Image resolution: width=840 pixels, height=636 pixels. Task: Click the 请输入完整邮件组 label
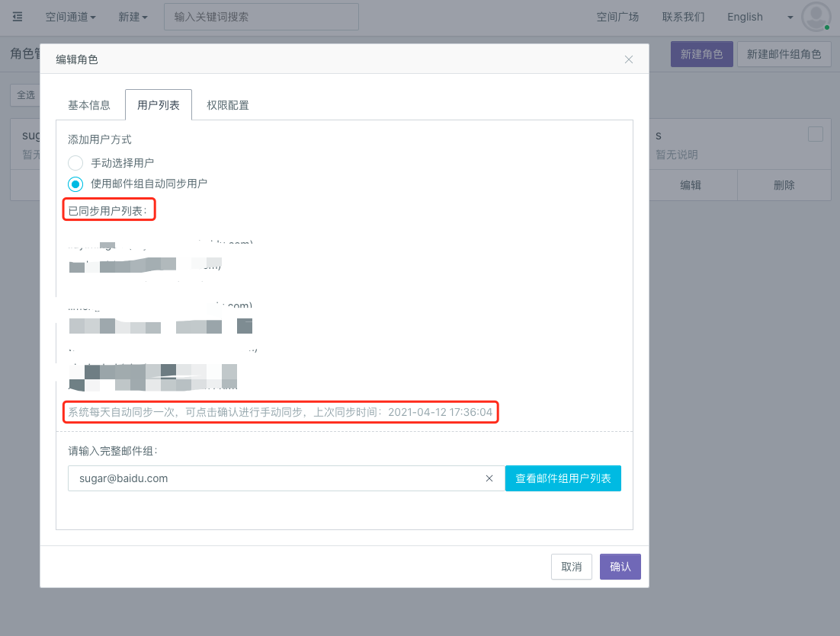(113, 451)
